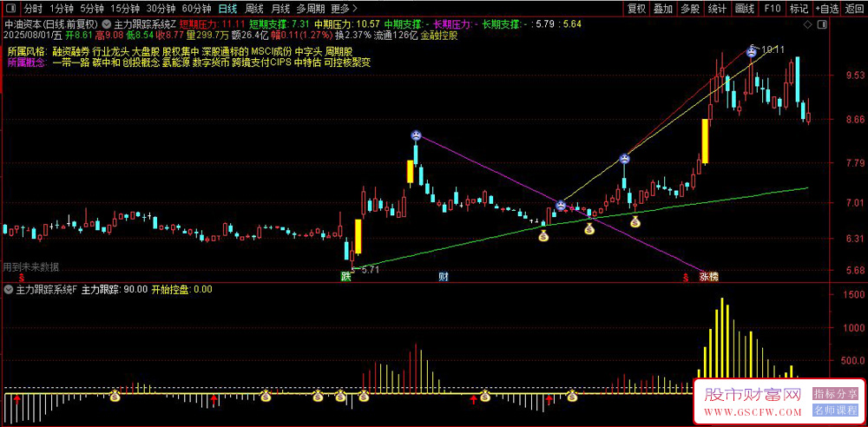Viewport: 868px width, 427px height.
Task: Add stock with +自选 button
Action: tap(827, 9)
